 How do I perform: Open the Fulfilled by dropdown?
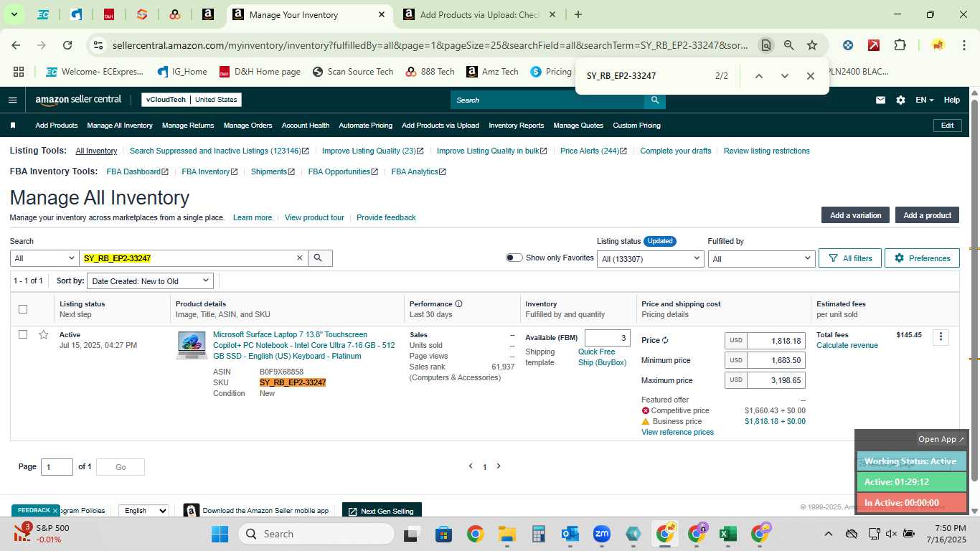point(761,258)
